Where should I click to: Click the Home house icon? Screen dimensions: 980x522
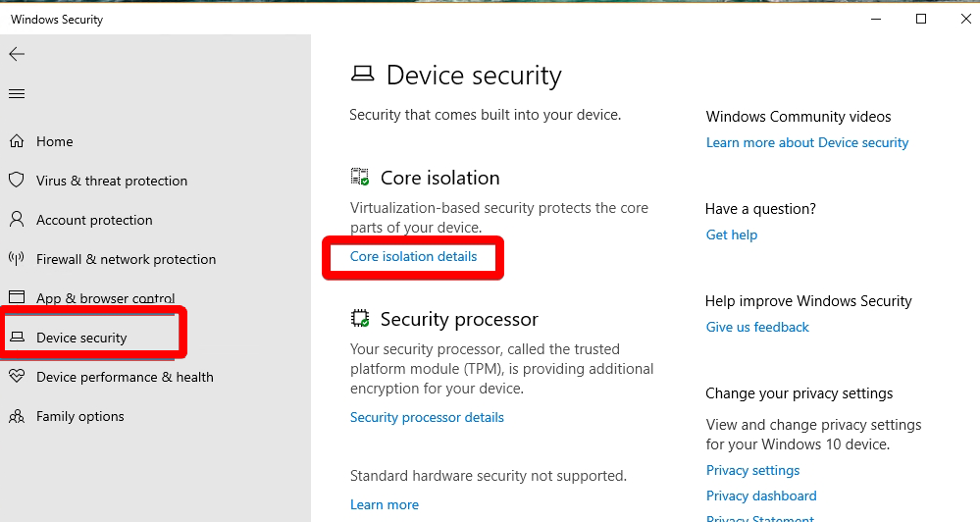[x=17, y=141]
